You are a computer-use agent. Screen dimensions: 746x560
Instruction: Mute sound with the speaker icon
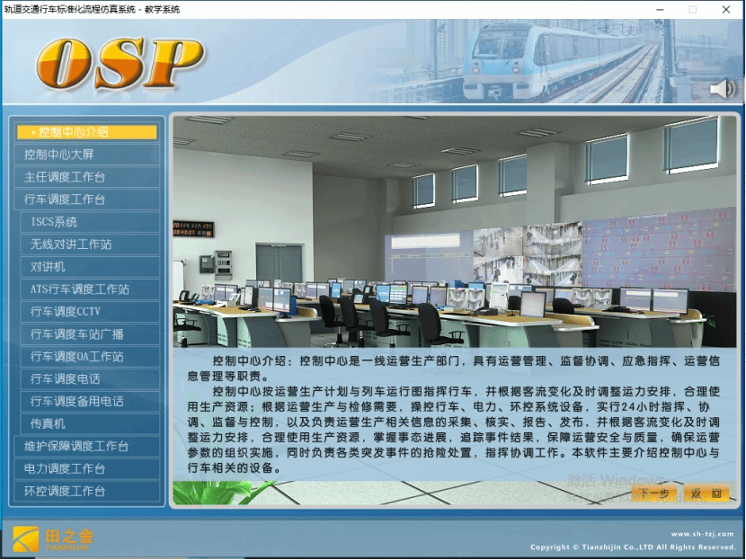tap(722, 89)
